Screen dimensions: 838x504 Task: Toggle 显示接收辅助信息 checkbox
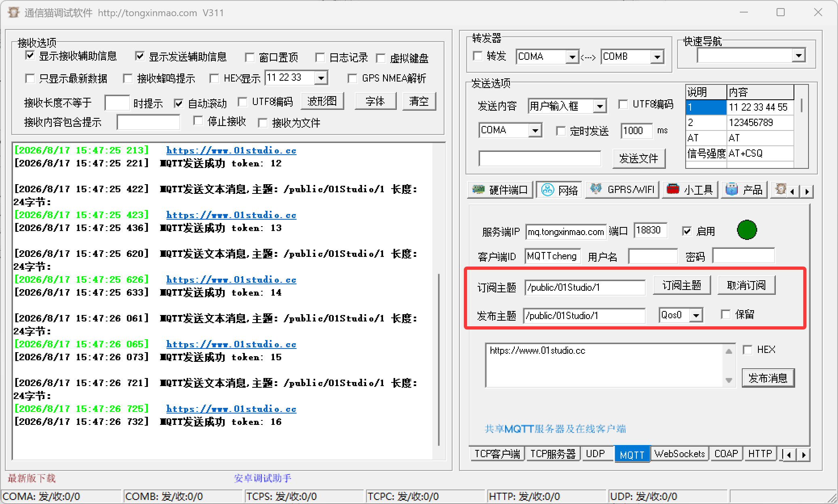point(30,55)
